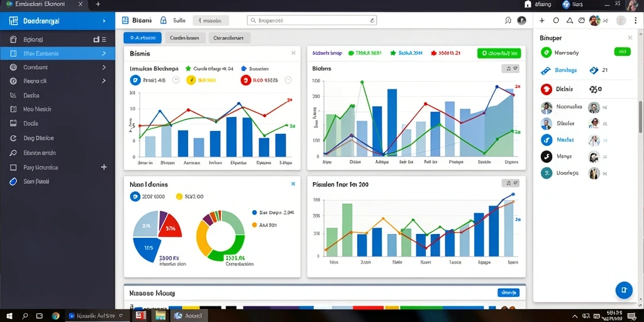Open the Windows Start menu

(9, 316)
